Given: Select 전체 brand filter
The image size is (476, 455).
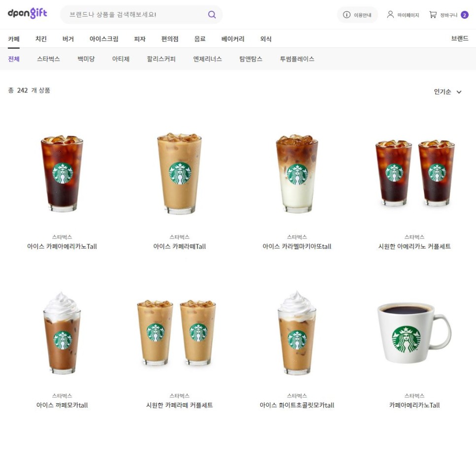Looking at the screenshot, I should click(x=14, y=59).
